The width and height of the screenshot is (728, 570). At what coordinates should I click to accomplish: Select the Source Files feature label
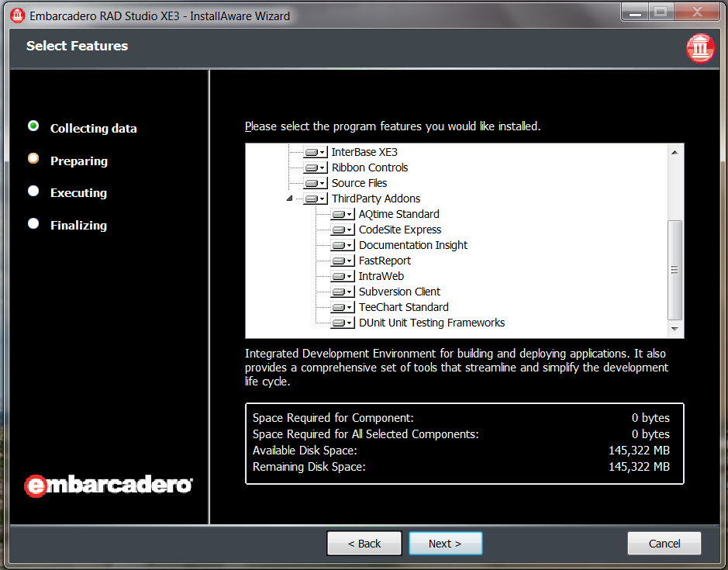(359, 183)
